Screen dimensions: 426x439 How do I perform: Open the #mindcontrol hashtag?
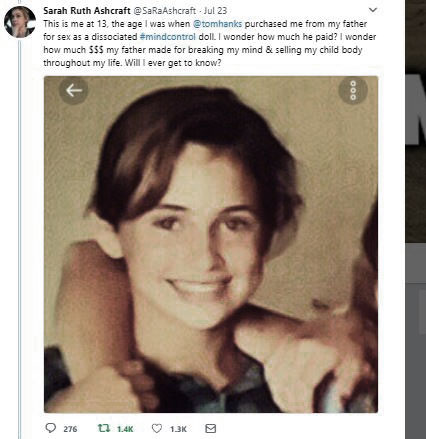[x=168, y=37]
